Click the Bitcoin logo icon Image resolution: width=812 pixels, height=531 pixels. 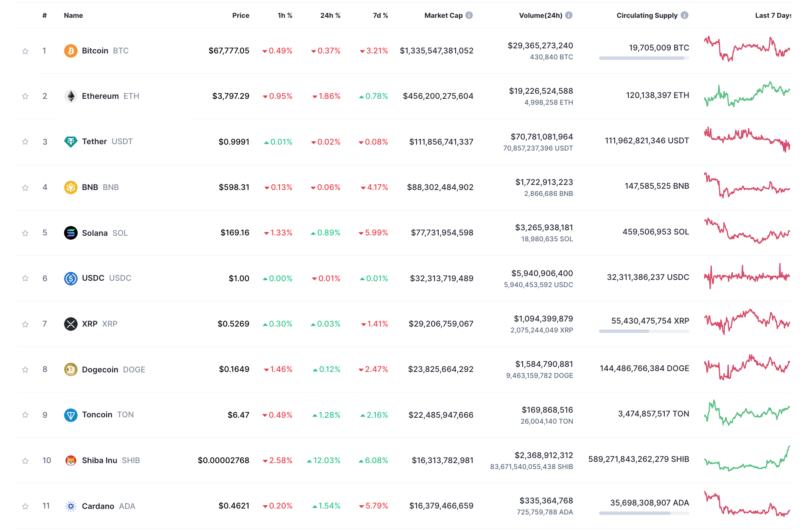70,51
